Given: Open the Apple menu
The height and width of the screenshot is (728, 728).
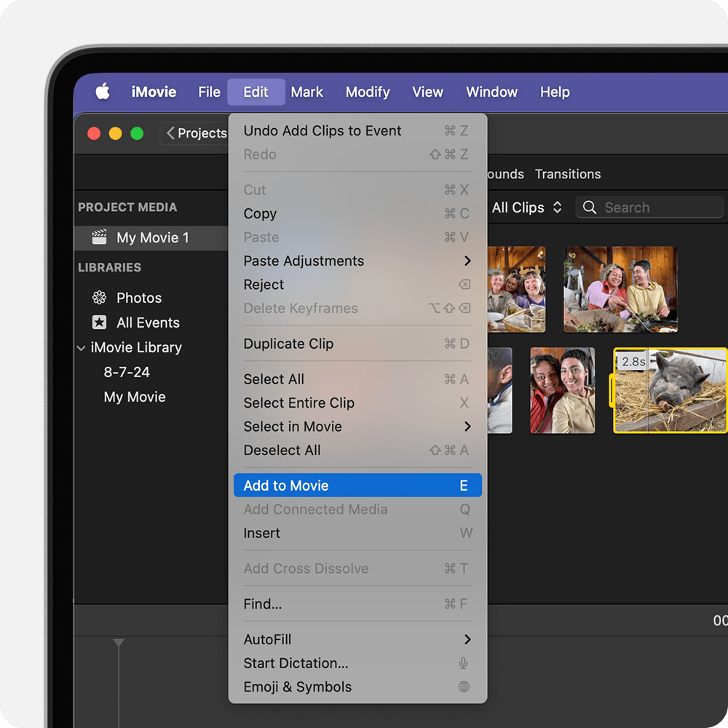Looking at the screenshot, I should click(103, 92).
